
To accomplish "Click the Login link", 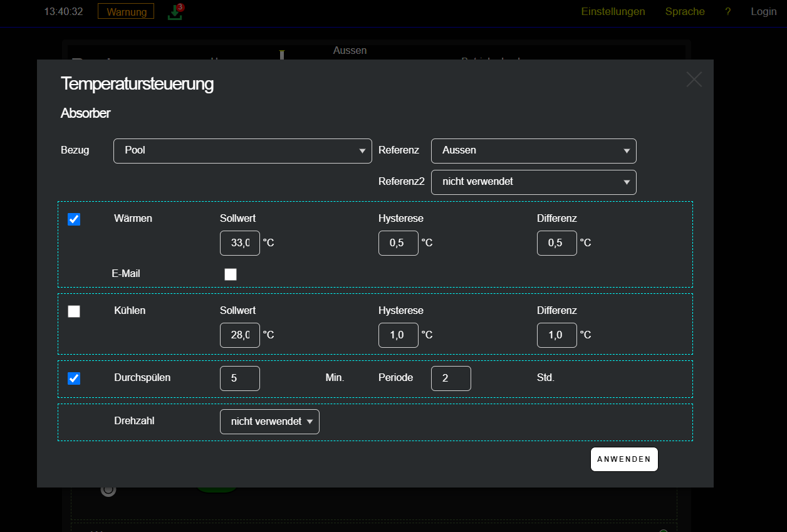I will click(763, 12).
